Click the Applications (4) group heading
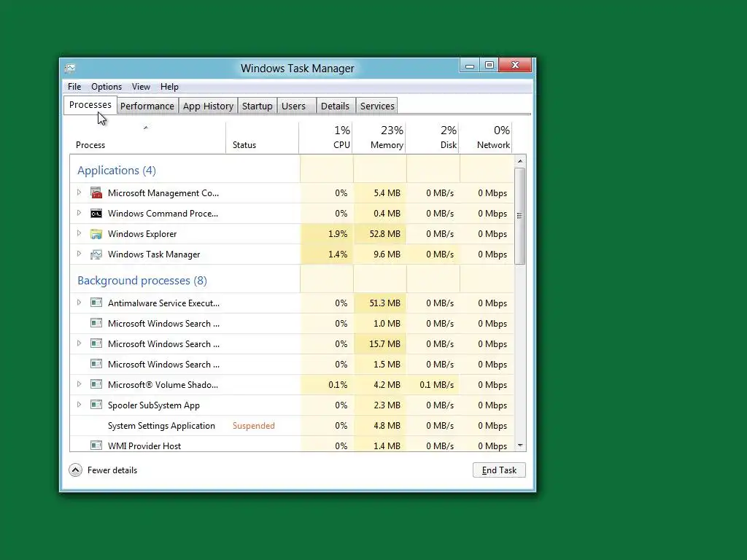Screen dimensions: 747x560 pyautogui.click(x=117, y=171)
